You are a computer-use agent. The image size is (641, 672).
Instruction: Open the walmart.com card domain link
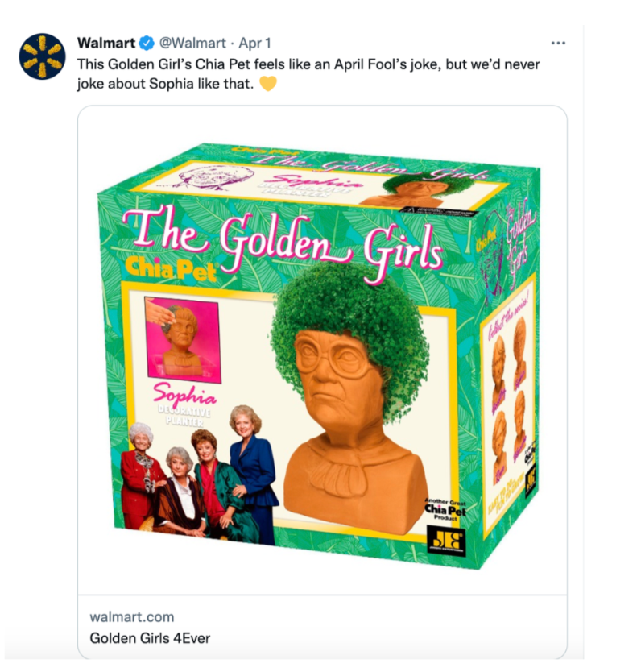coord(132,616)
